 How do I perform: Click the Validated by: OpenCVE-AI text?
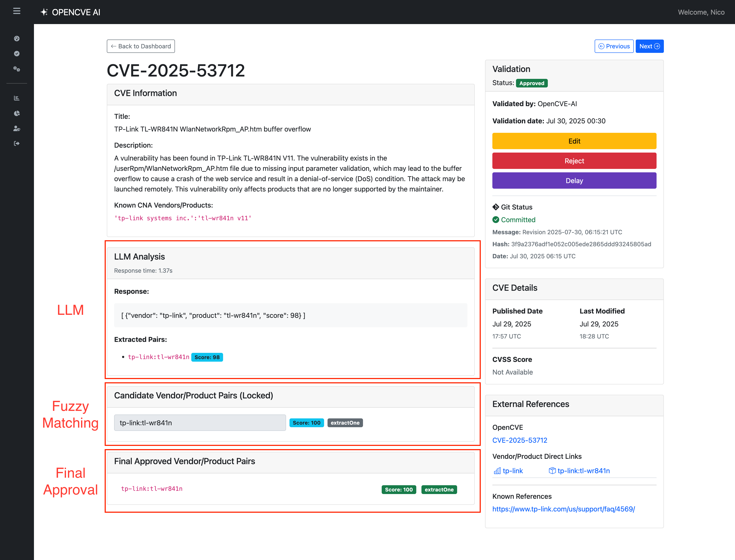[534, 104]
